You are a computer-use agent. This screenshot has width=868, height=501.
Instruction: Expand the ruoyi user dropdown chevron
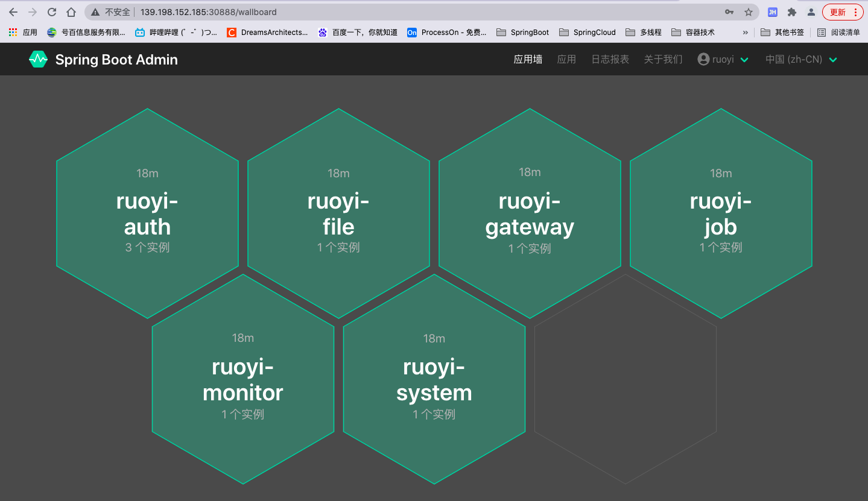point(744,59)
